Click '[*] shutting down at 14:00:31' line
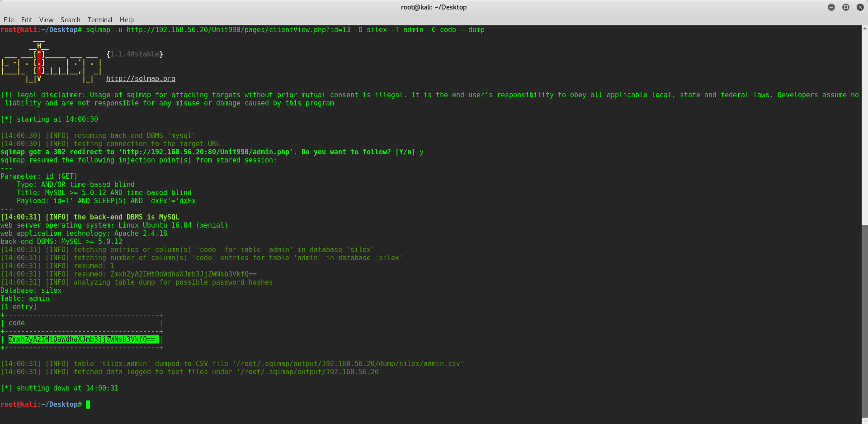This screenshot has height=424, width=868. tap(60, 388)
